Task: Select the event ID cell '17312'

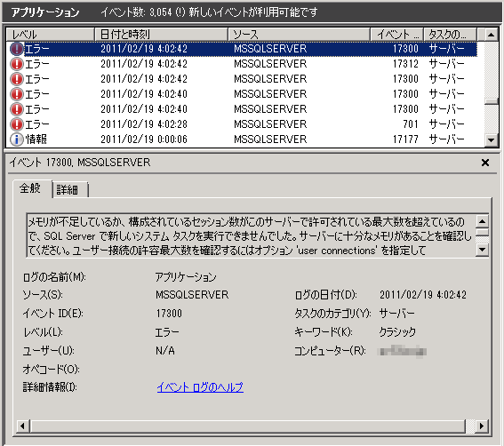Action: point(405,64)
